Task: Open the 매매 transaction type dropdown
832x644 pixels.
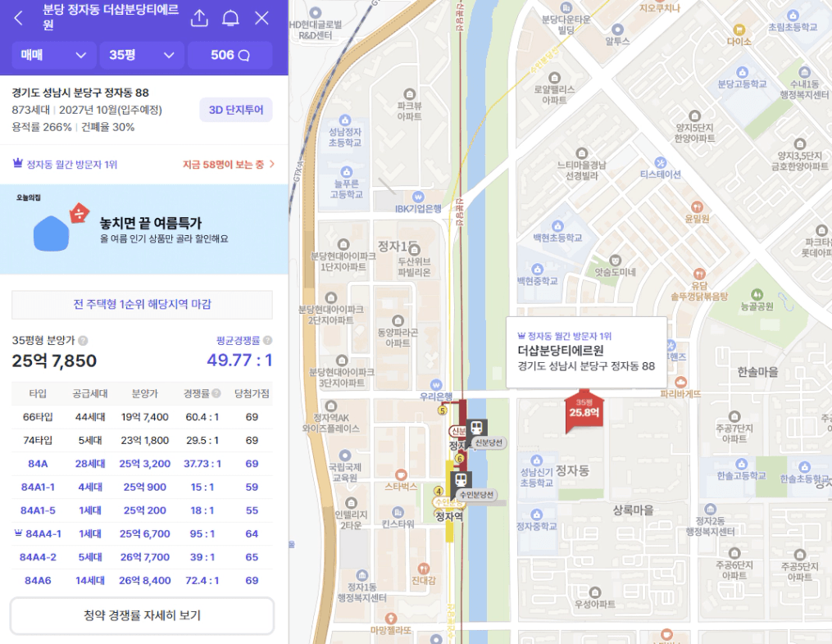Action: [53, 55]
